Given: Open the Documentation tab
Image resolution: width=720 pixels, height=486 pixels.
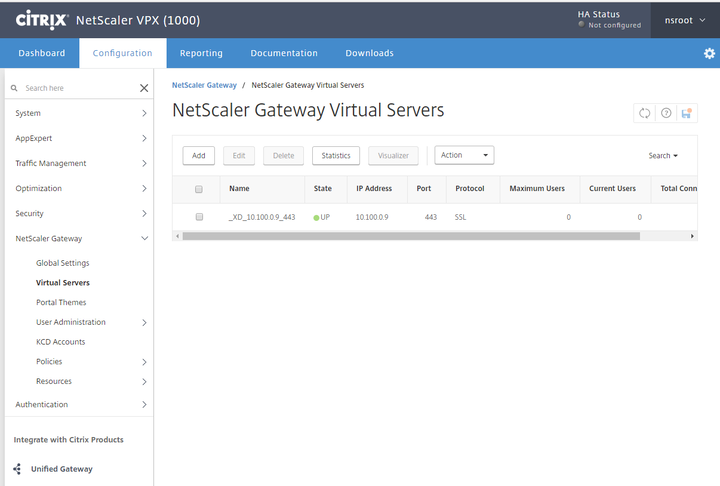Looking at the screenshot, I should [284, 53].
